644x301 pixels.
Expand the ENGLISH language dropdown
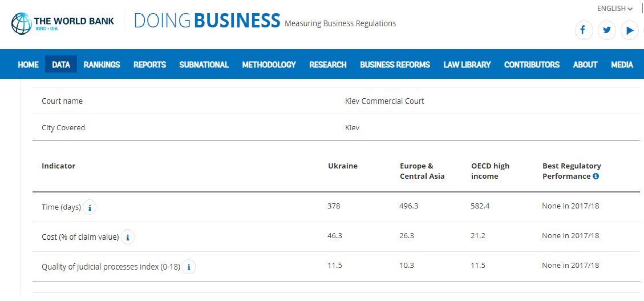(x=614, y=9)
